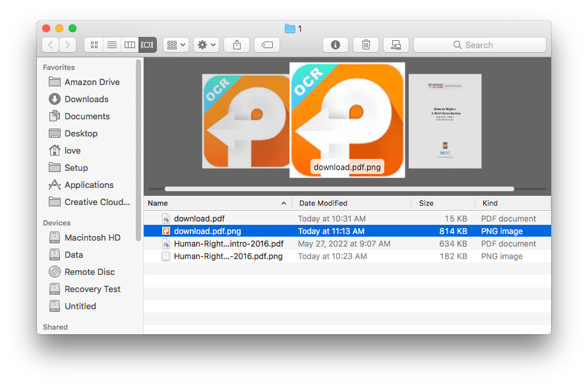
Task: Click the Edit Tags button
Action: 267,45
